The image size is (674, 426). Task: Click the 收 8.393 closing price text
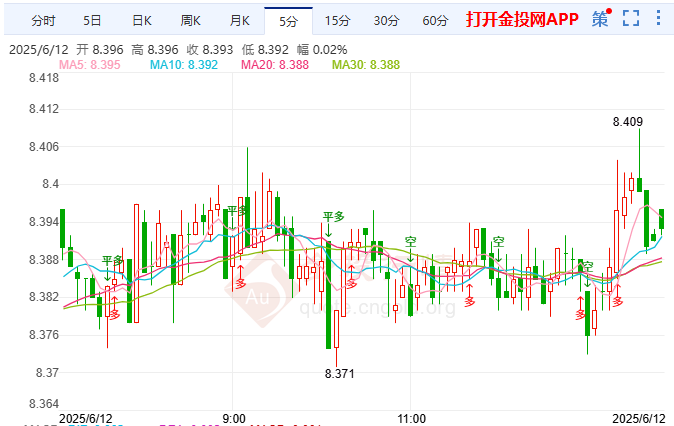pos(210,50)
